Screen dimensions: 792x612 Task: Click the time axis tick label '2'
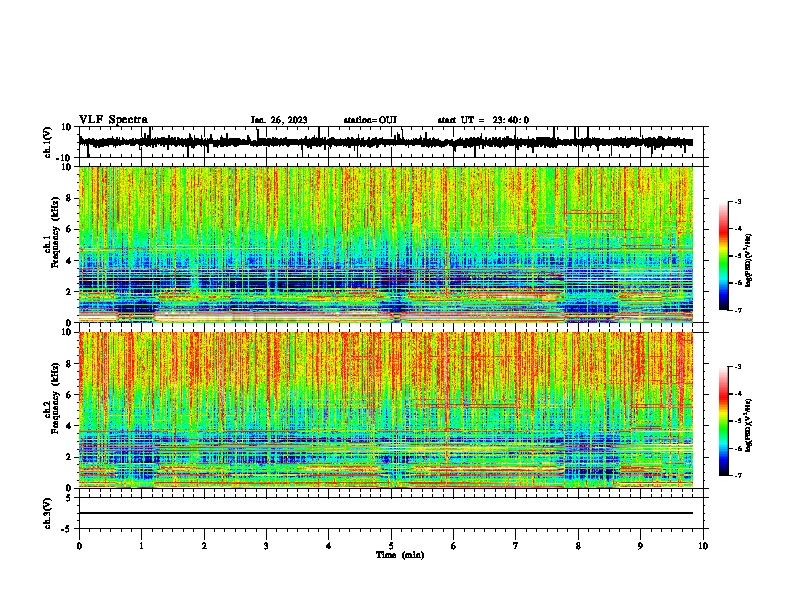204,546
